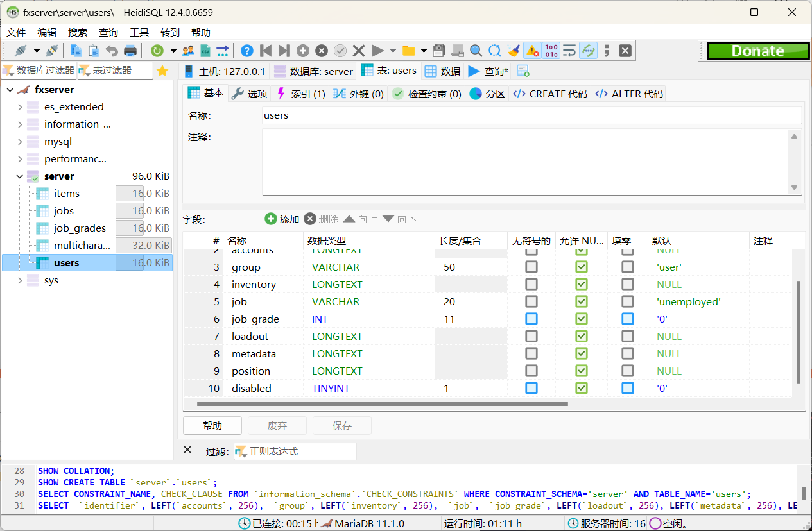This screenshot has width=812, height=531.
Task: Click the 保存 button
Action: tap(342, 425)
